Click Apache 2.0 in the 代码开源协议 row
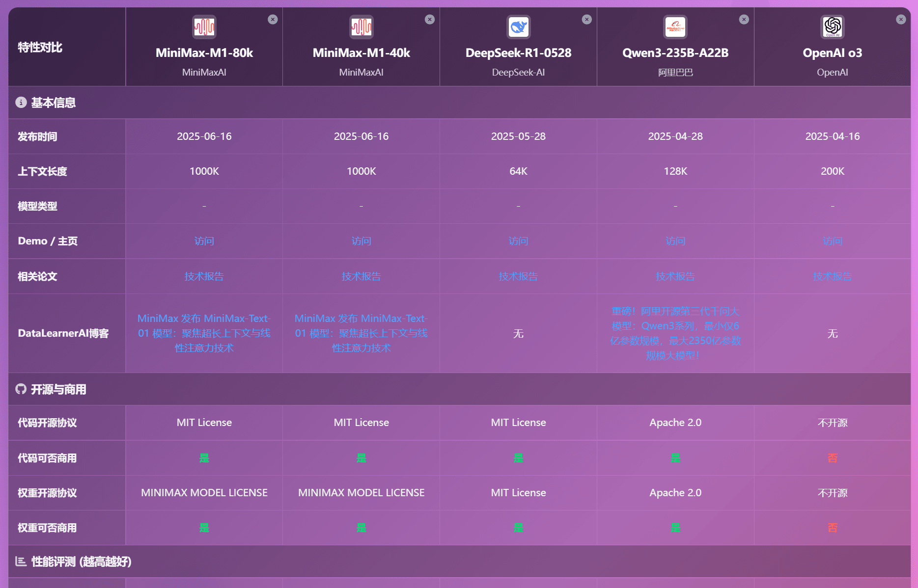The width and height of the screenshot is (918, 588). [675, 423]
